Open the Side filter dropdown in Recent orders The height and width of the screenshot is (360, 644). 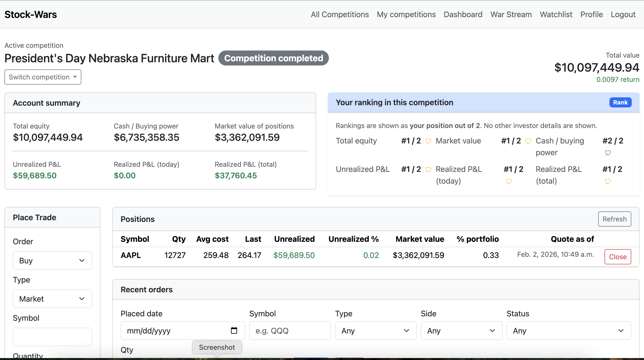click(x=461, y=331)
